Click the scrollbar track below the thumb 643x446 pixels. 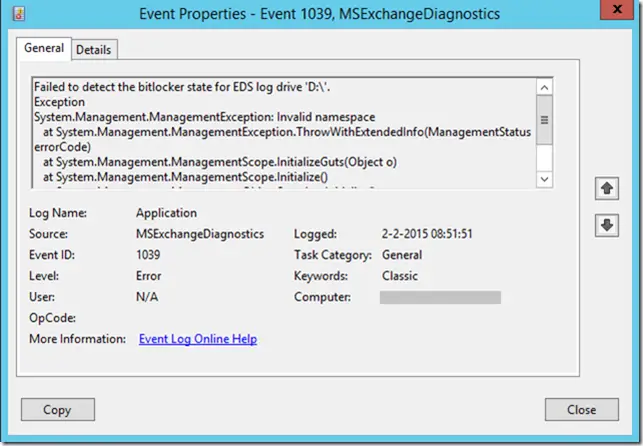pos(544,158)
